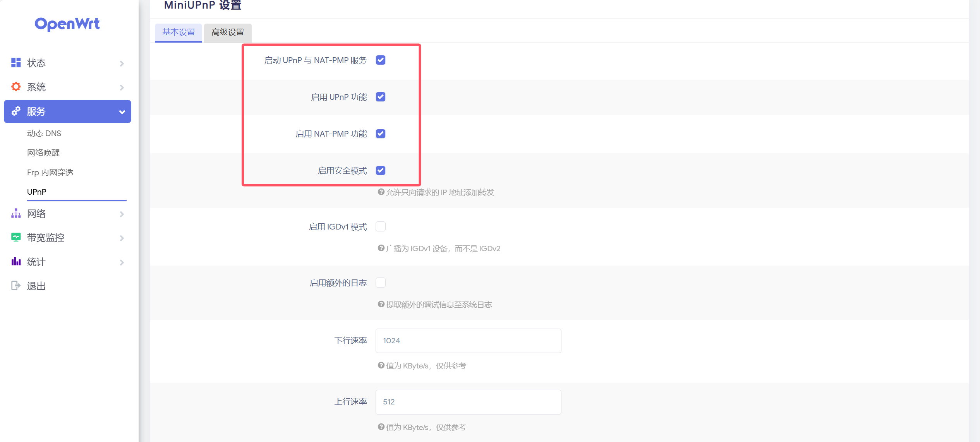Select the 基本设置 tab
This screenshot has width=980, height=442.
coord(178,33)
